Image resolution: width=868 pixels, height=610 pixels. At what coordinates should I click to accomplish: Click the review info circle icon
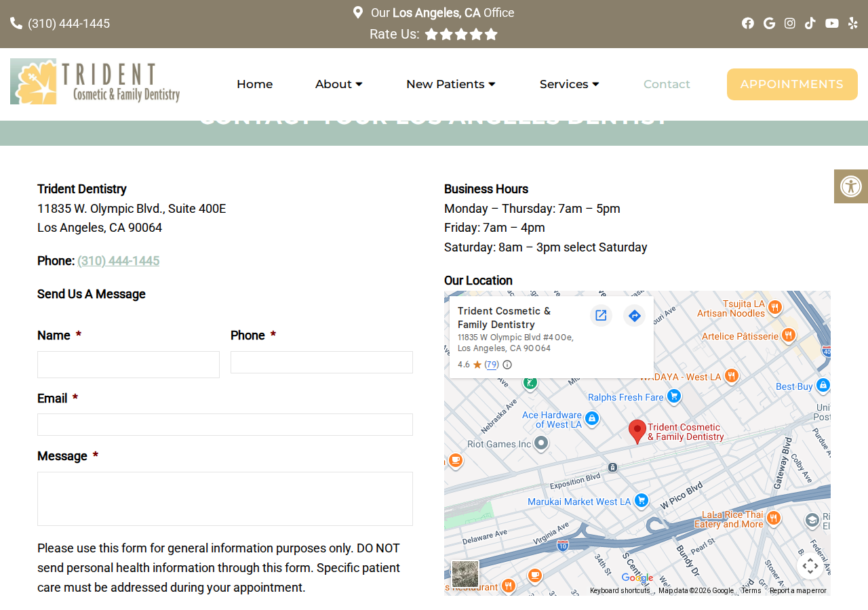507,365
